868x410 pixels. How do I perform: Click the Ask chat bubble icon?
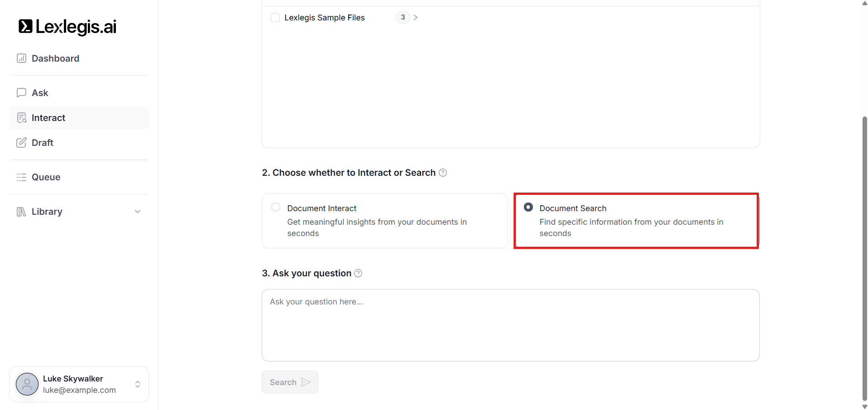[21, 93]
